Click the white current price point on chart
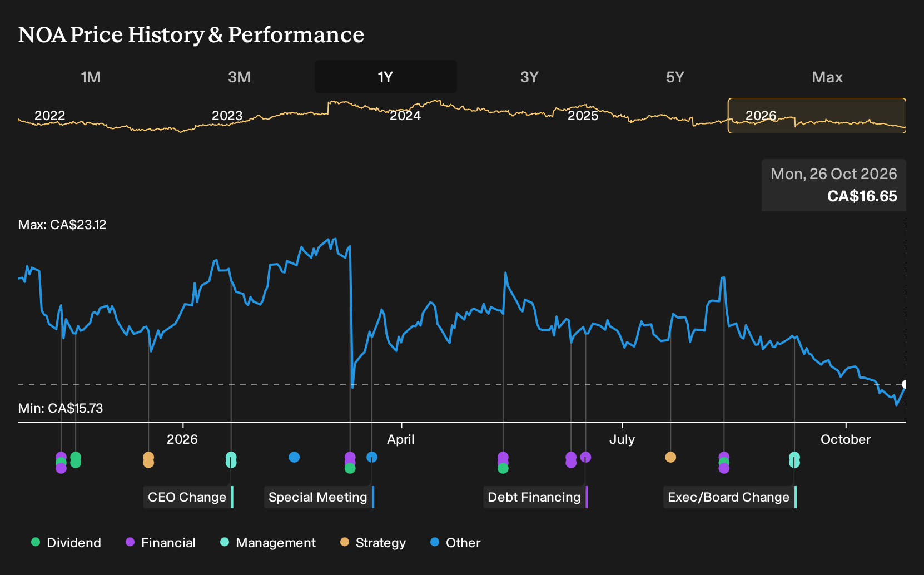924x575 pixels. [x=905, y=384]
